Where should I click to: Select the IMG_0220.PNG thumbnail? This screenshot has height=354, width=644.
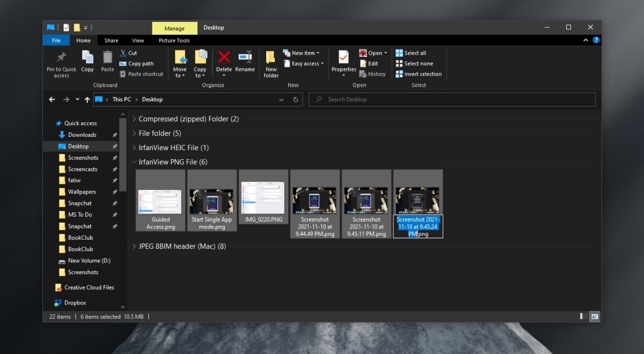tap(264, 196)
